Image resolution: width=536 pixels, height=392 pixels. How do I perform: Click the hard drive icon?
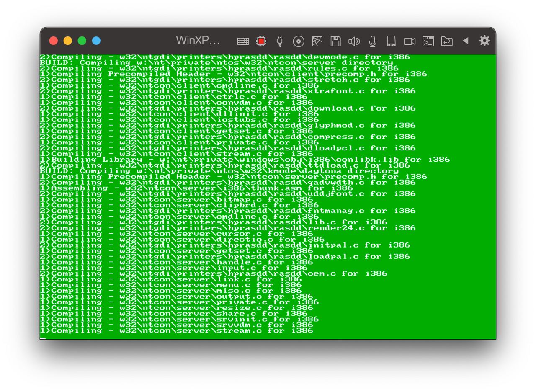(x=391, y=41)
